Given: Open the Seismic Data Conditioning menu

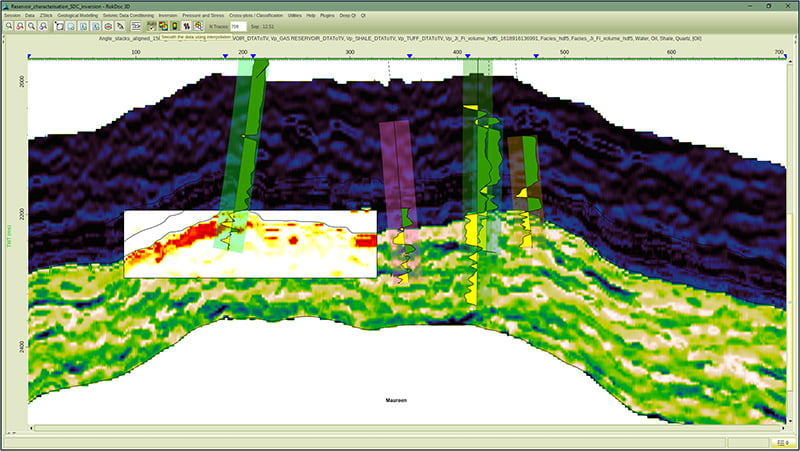Looking at the screenshot, I should (128, 16).
